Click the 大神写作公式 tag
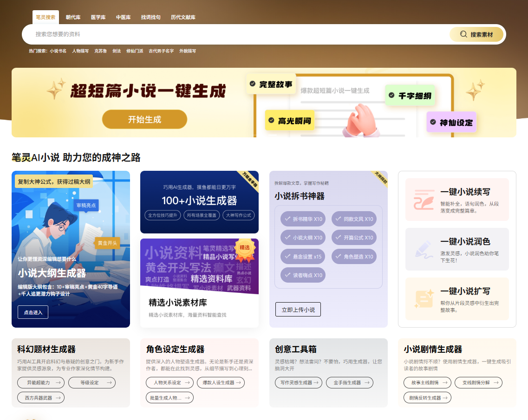Screen dimensions: 528x420 [238, 215]
